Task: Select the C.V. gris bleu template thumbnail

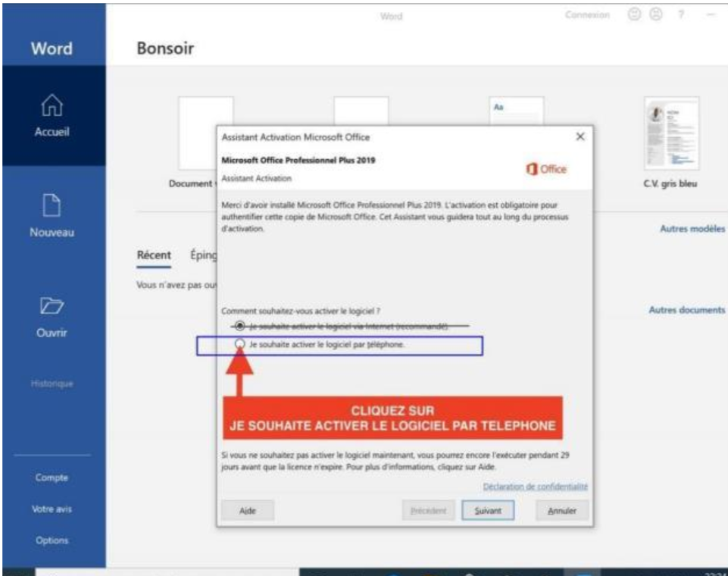Action: (x=671, y=134)
